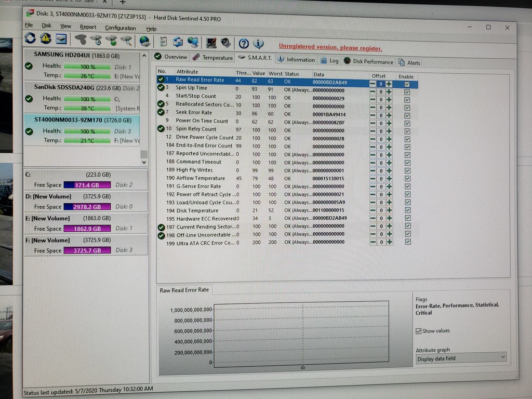
Task: Click the green status icon of Seek Error Rate
Action: pyautogui.click(x=161, y=112)
